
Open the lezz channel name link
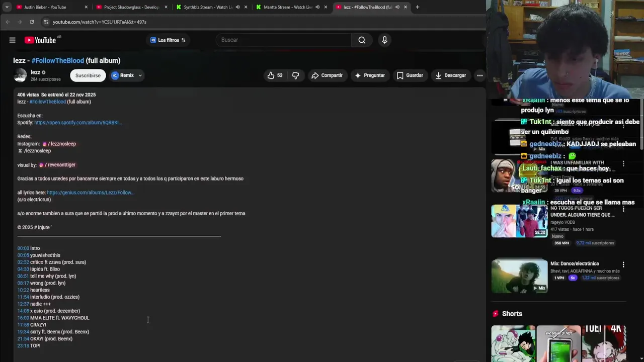pos(35,72)
